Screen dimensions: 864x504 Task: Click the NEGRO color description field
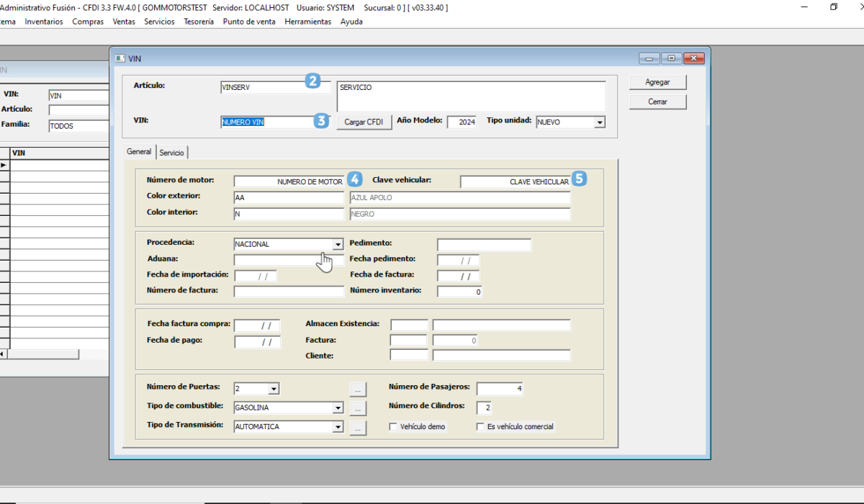click(460, 214)
